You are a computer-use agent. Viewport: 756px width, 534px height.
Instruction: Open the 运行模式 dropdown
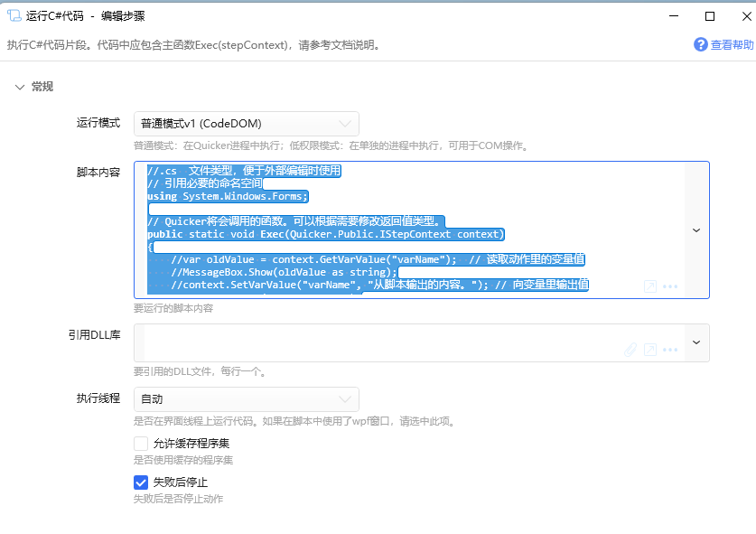point(246,124)
